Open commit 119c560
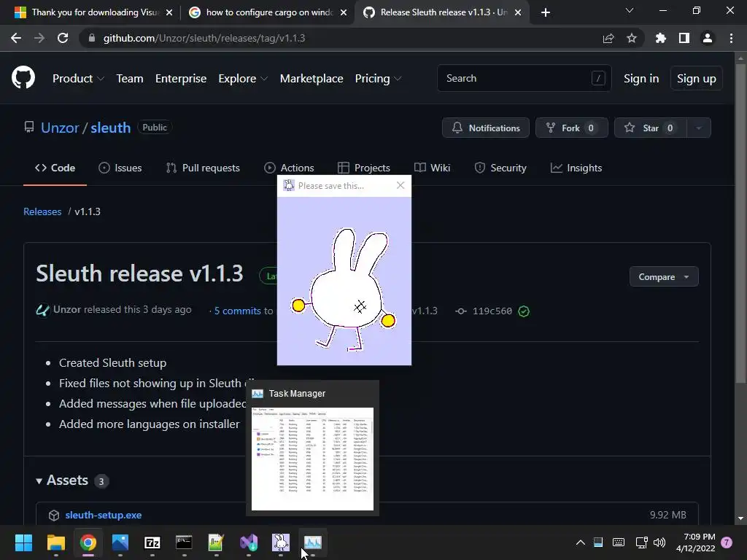 (x=492, y=311)
